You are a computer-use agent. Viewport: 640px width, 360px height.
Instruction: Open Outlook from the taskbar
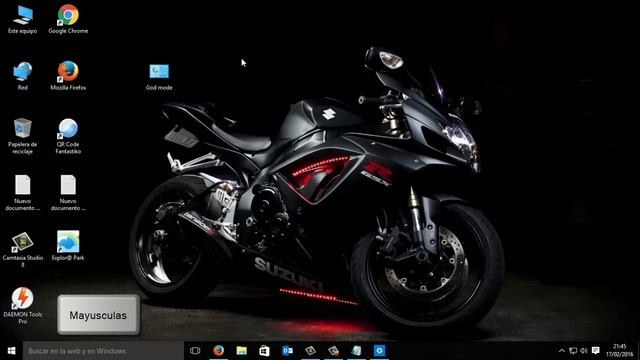coord(287,351)
